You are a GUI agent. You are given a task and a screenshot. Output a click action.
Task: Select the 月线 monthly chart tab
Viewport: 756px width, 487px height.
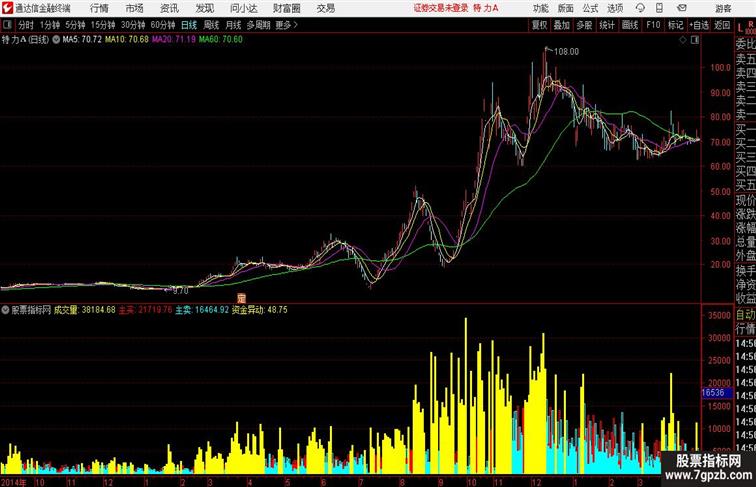point(233,25)
